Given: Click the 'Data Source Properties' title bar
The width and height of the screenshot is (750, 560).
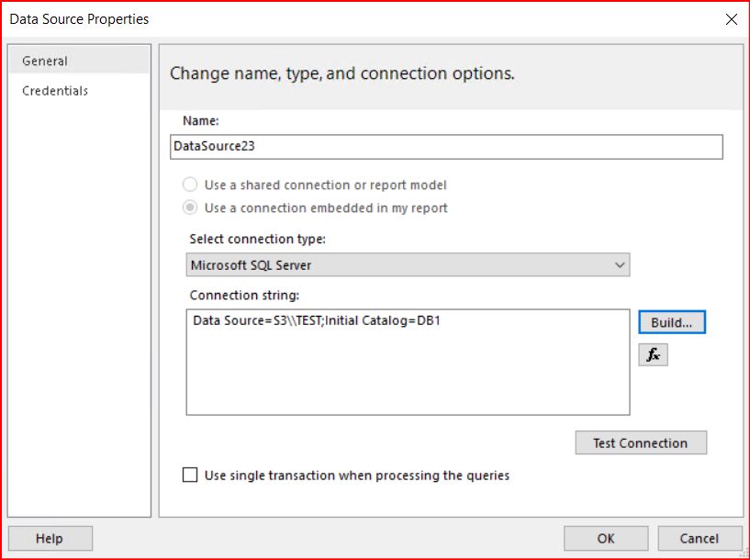Looking at the screenshot, I should [275, 19].
